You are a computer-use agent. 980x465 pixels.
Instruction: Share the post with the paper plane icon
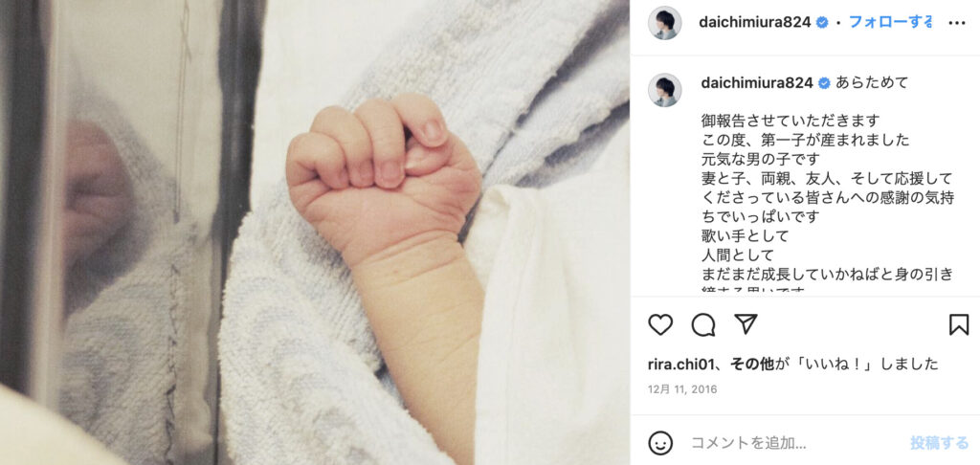(746, 323)
